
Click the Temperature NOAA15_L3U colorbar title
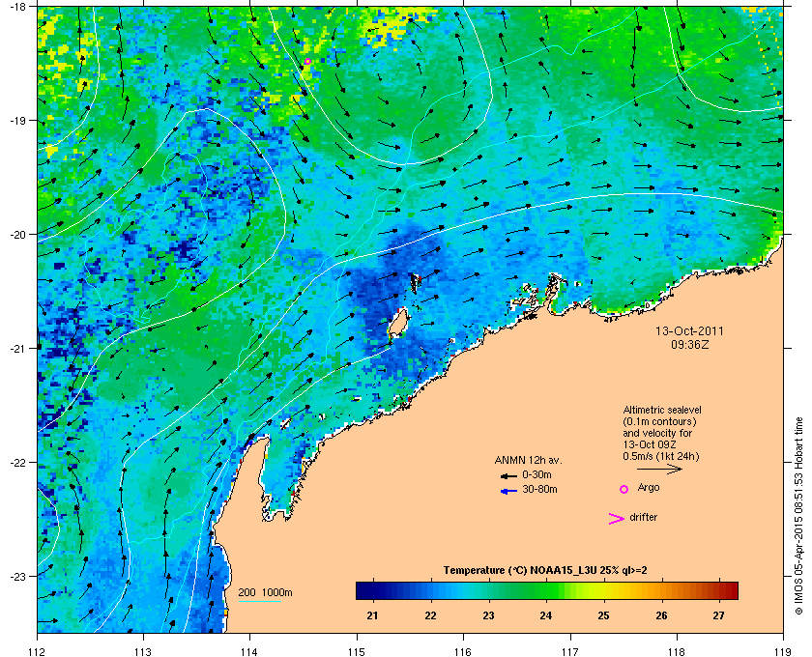click(x=545, y=571)
